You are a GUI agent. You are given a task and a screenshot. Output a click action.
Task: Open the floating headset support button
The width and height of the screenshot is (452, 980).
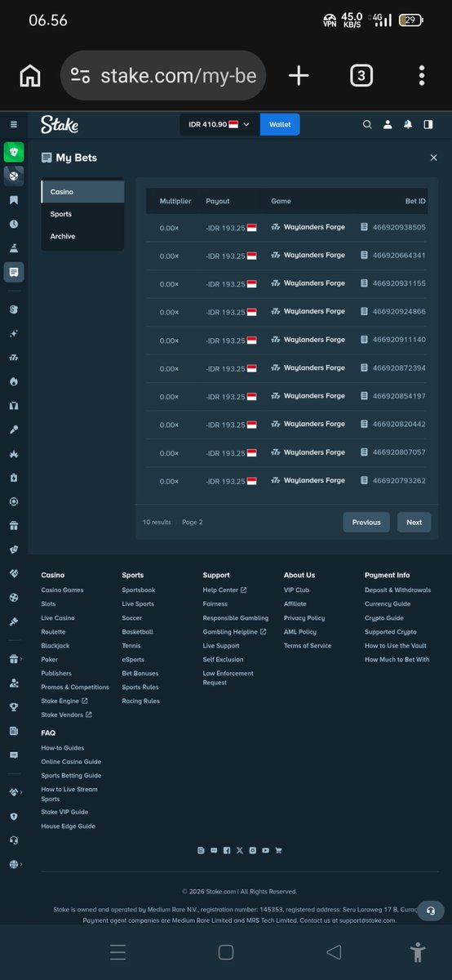(430, 911)
